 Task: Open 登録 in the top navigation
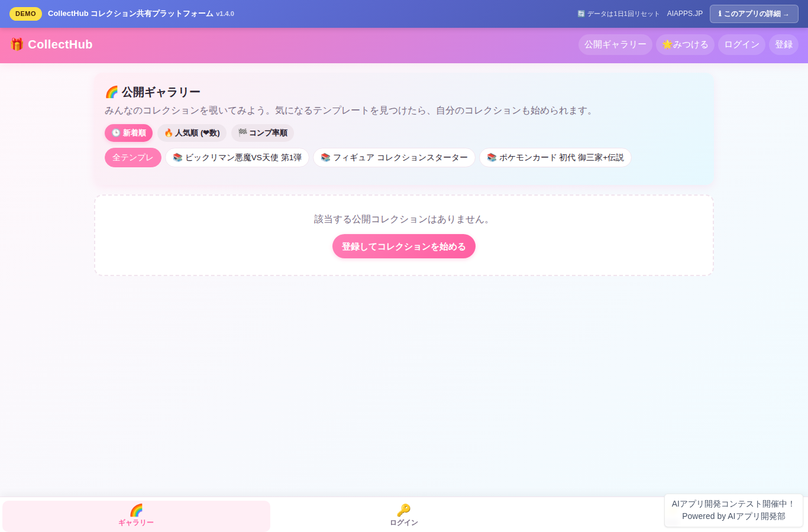point(784,44)
